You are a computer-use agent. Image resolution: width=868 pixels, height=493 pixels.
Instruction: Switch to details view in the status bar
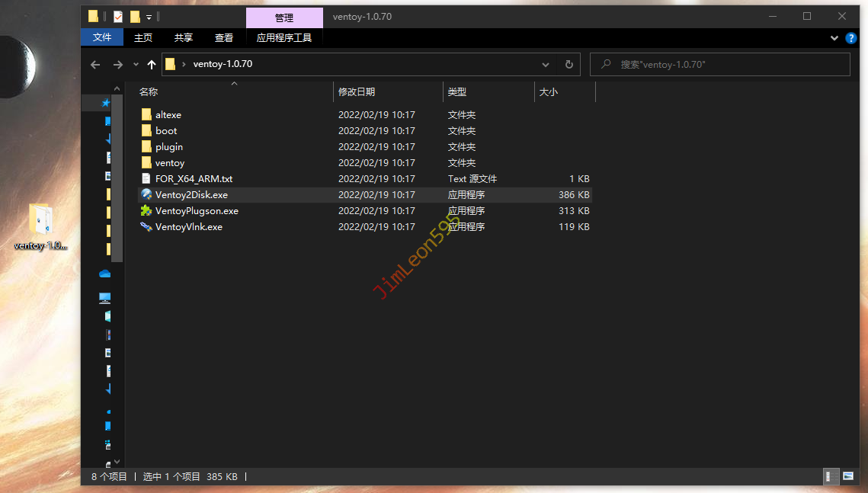pyautogui.click(x=830, y=476)
